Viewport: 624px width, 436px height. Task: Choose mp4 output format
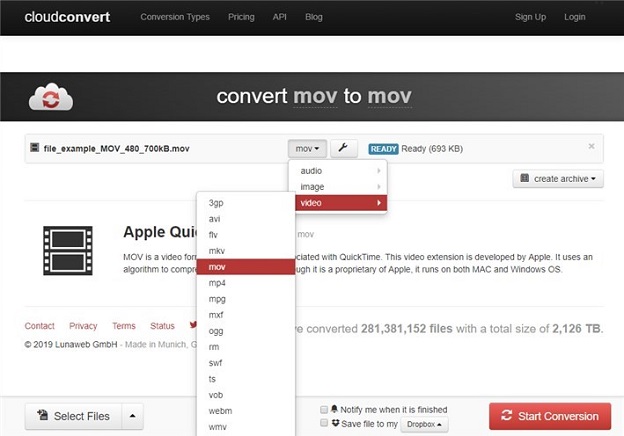pyautogui.click(x=246, y=283)
